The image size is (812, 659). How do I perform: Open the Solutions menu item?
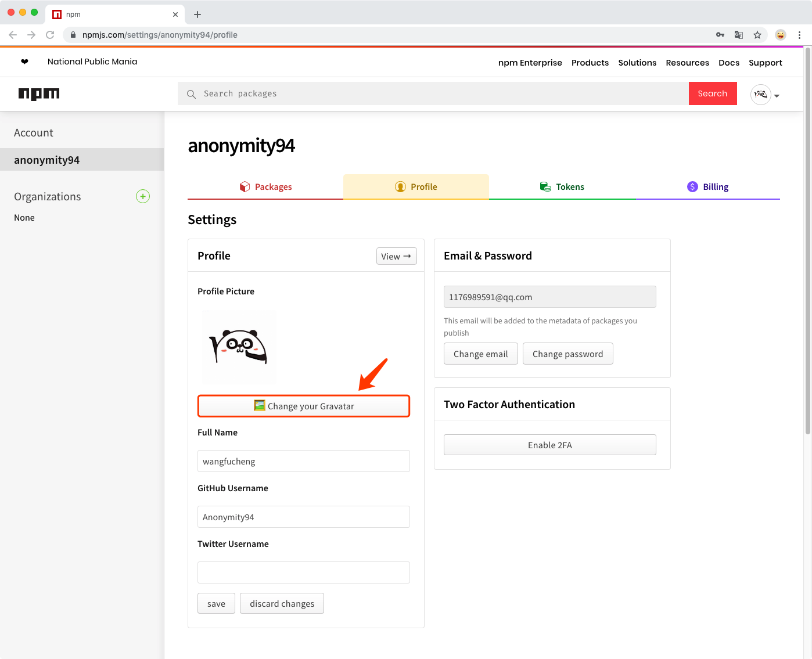637,63
